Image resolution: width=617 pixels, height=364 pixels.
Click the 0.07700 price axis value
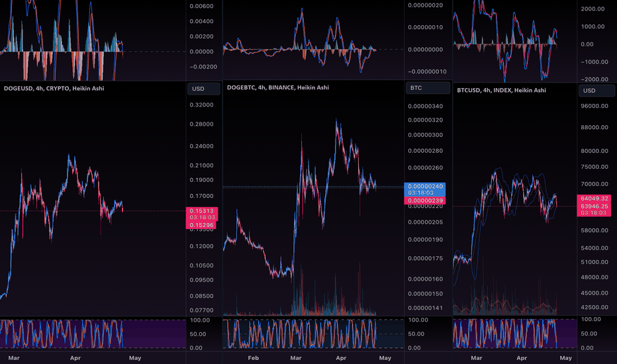click(201, 310)
